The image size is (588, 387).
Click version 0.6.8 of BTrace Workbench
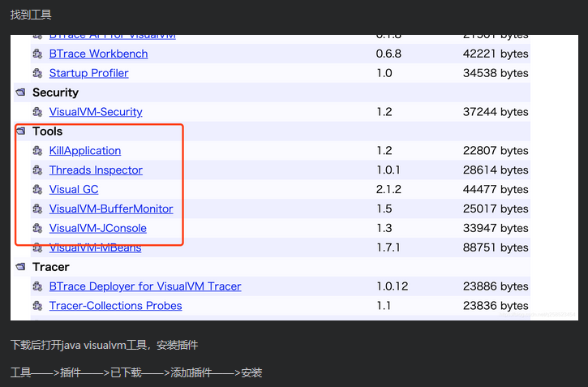(x=388, y=54)
